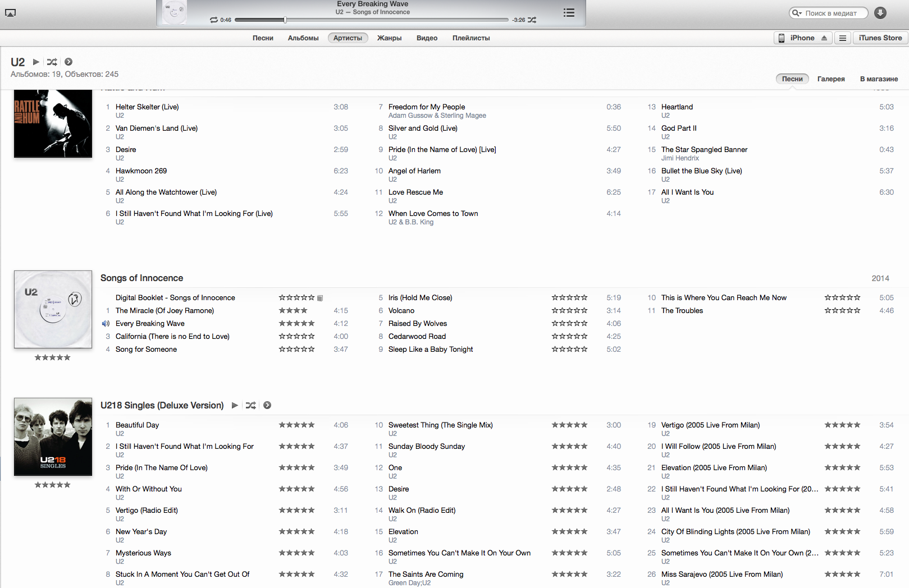The width and height of the screenshot is (909, 588).
Task: Select When Love Comes to Town
Action: 433,213
